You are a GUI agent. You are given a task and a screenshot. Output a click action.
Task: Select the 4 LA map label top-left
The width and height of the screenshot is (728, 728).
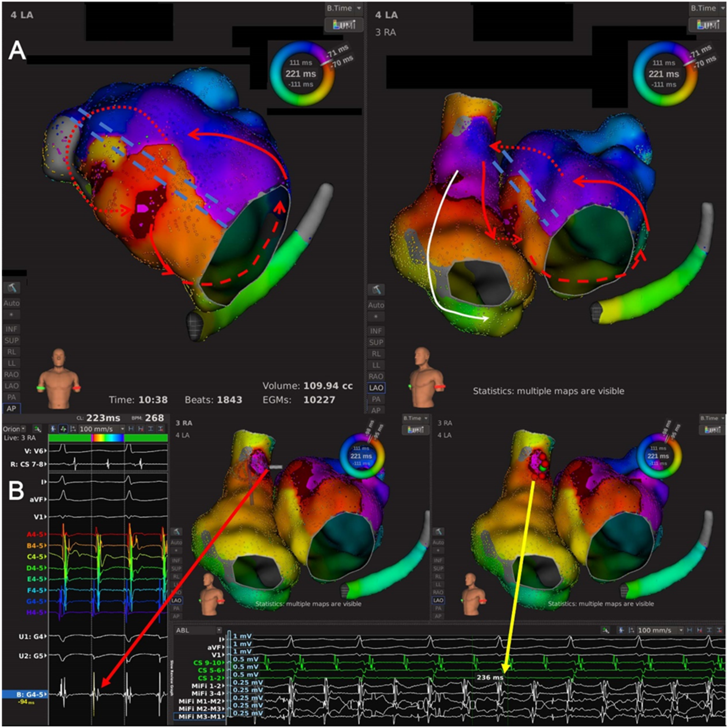(x=22, y=15)
